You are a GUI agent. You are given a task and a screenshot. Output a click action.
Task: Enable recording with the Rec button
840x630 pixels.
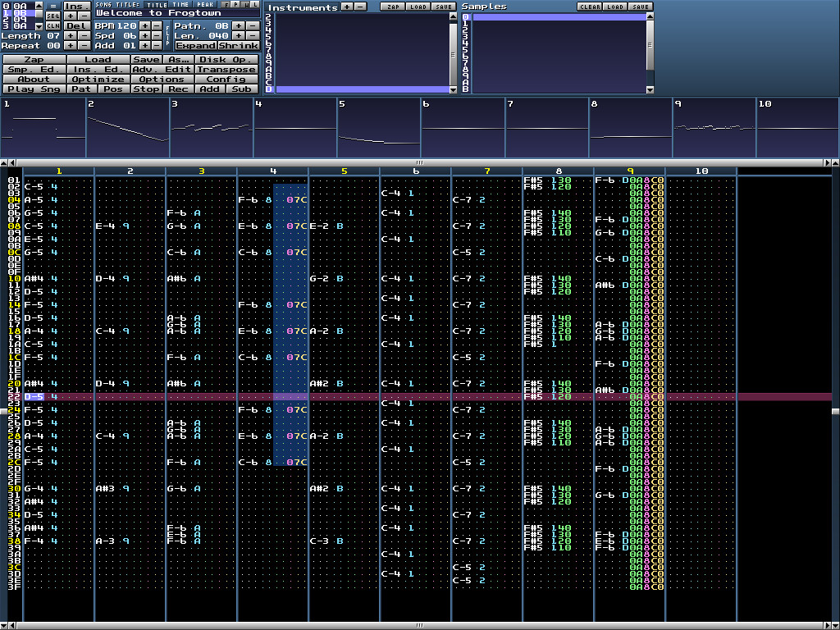(x=179, y=89)
